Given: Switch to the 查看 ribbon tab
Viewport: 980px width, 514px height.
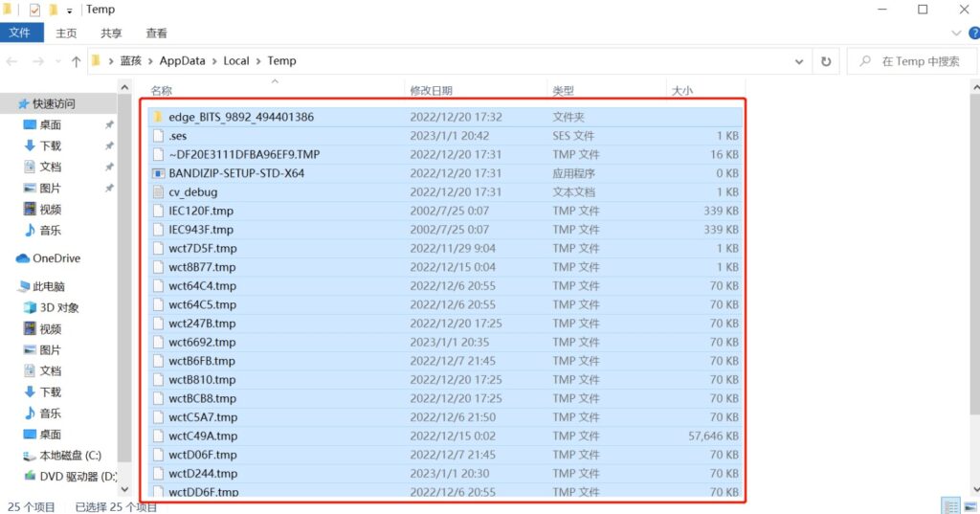Looking at the screenshot, I should [157, 34].
